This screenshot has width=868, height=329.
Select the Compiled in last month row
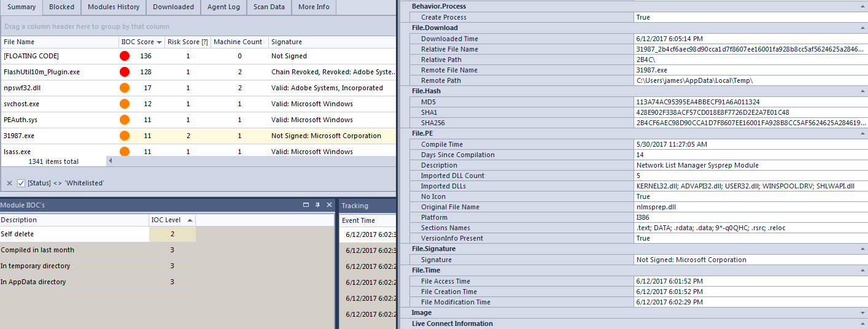(98, 250)
